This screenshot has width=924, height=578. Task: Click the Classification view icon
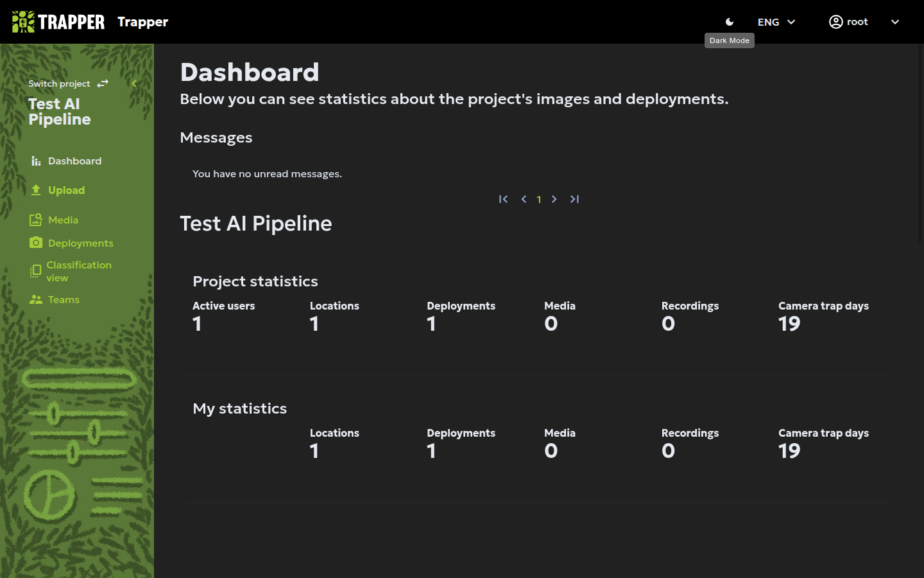[36, 271]
